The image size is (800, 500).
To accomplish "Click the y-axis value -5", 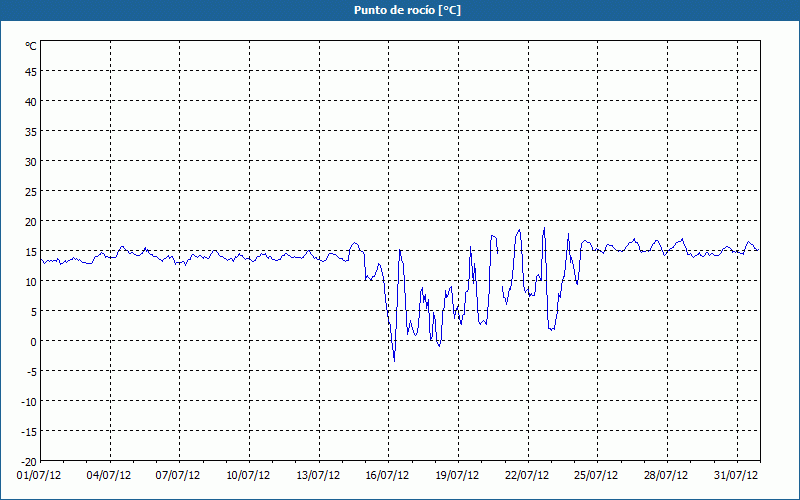I will [x=32, y=372].
